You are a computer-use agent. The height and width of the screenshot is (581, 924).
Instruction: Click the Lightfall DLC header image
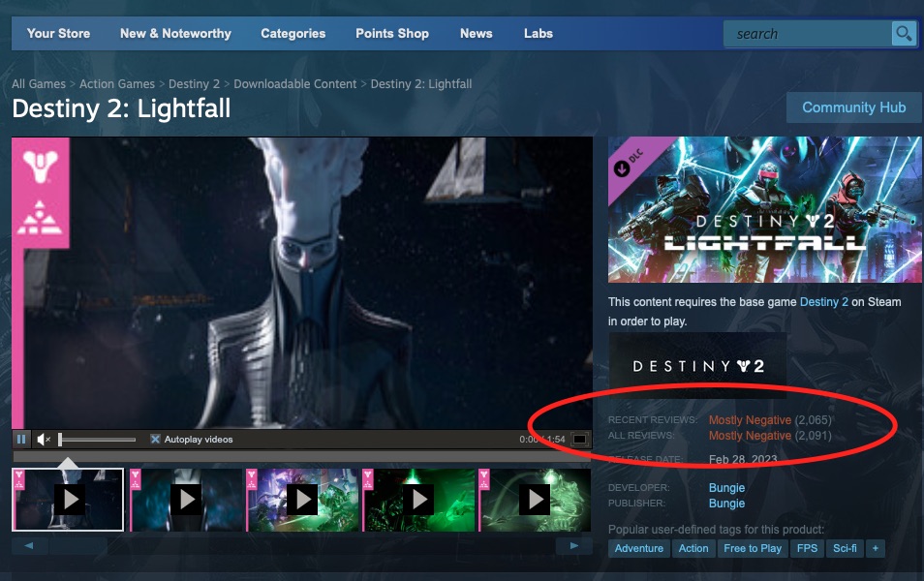coord(764,210)
